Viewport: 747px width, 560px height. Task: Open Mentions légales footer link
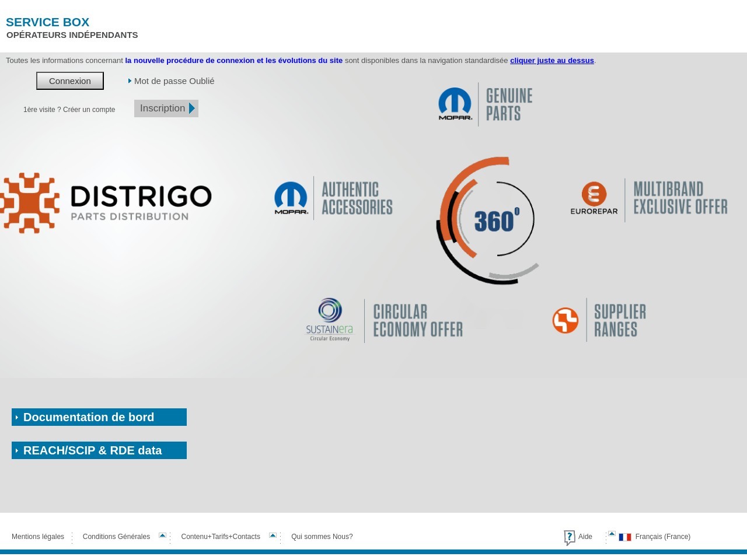(x=38, y=537)
